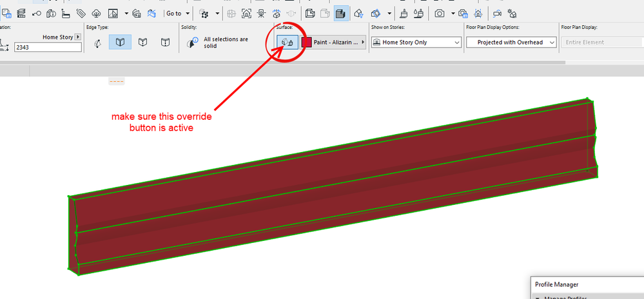Click the Alizarin red surface swatch

click(x=306, y=43)
